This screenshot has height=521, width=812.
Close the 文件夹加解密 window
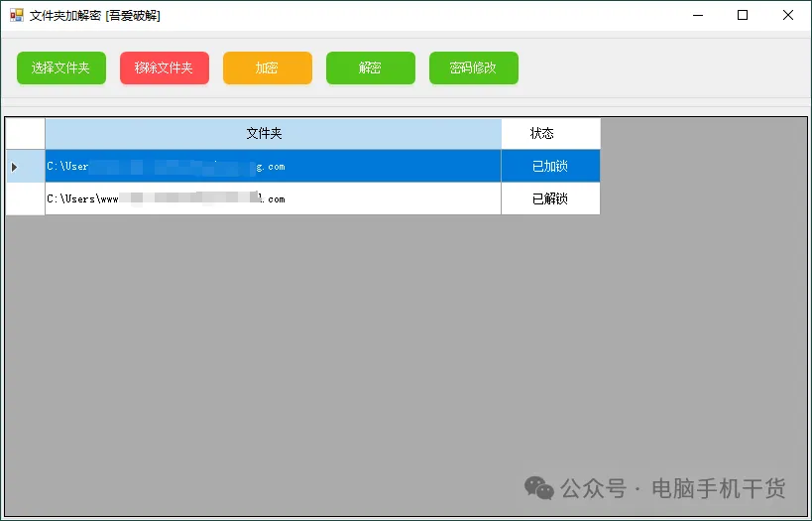click(787, 15)
